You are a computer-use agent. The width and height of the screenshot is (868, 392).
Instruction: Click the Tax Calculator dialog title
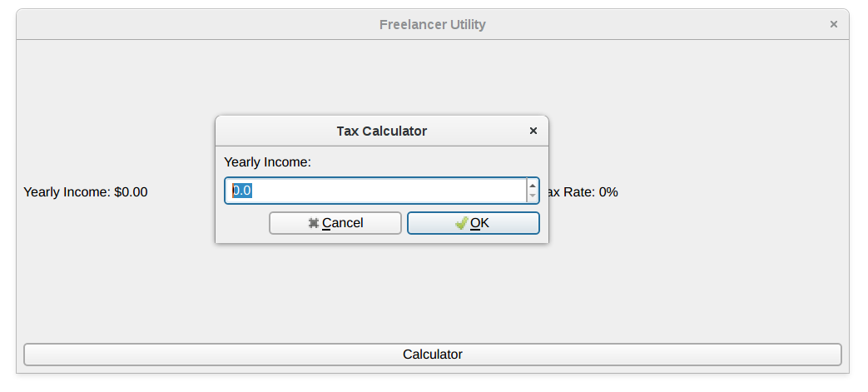click(381, 131)
